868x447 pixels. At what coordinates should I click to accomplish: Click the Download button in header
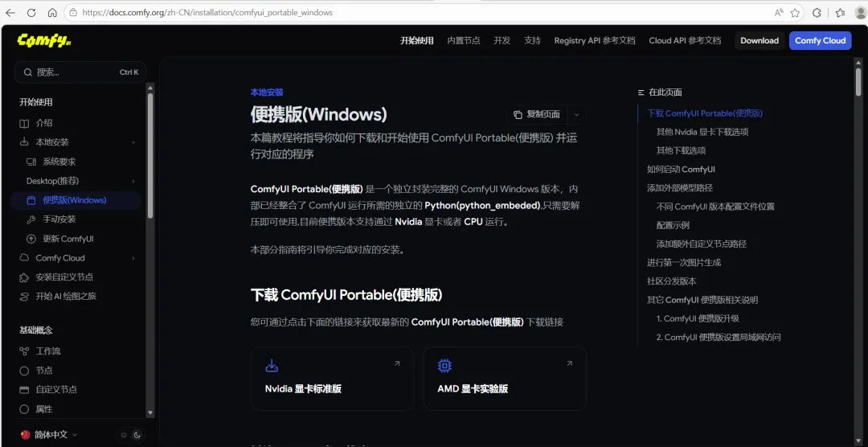759,40
